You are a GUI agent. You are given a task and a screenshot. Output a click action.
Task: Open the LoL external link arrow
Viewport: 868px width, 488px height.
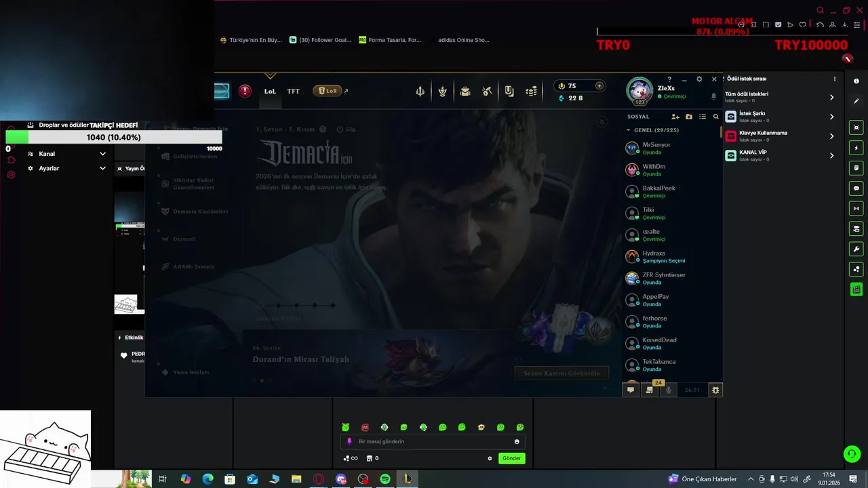pyautogui.click(x=346, y=91)
